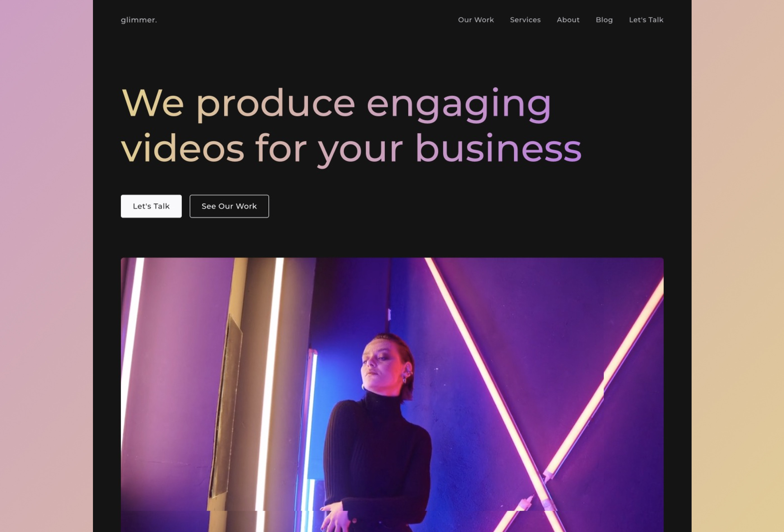Select Let's Talk in the top navigation

point(646,20)
